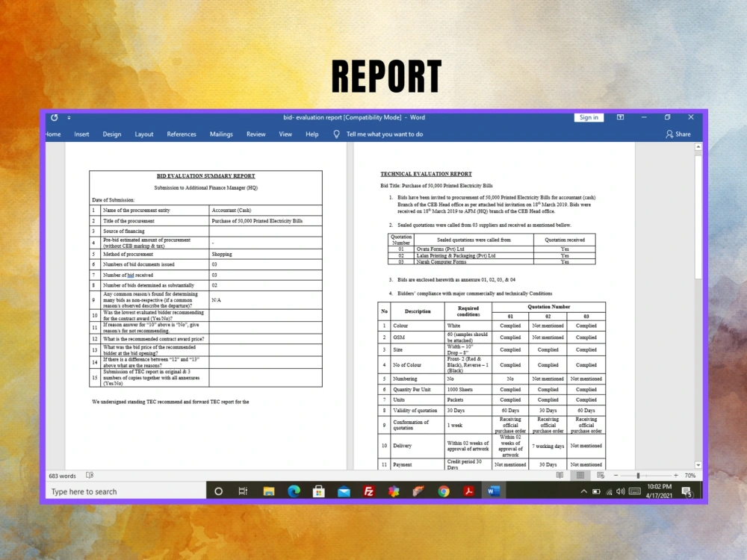Click 'Narah Computer Forms' table cell

click(x=474, y=262)
